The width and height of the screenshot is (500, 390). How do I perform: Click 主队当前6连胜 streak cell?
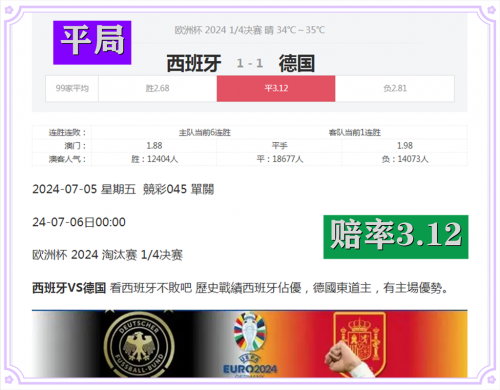click(205, 133)
